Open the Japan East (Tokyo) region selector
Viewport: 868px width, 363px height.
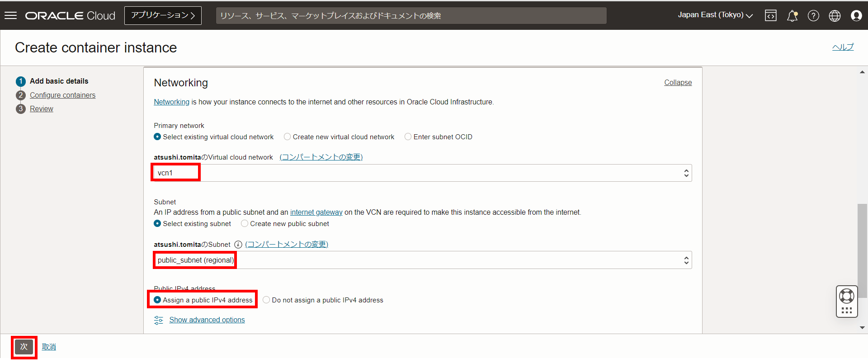click(x=715, y=15)
